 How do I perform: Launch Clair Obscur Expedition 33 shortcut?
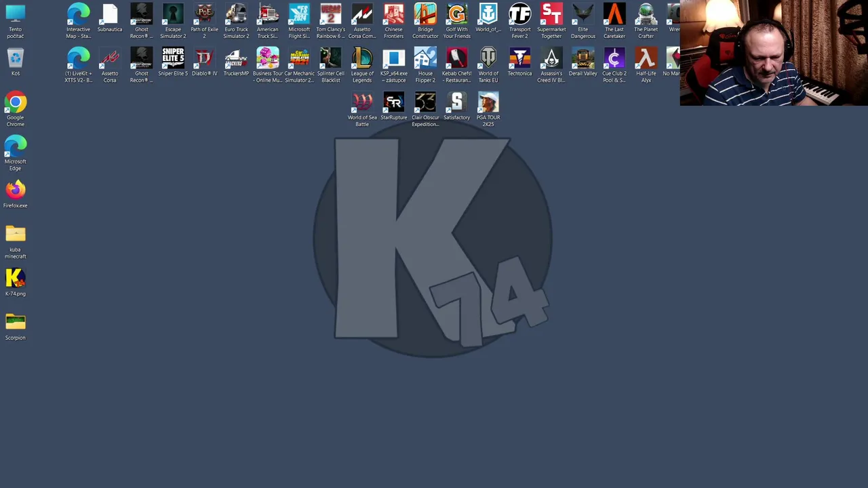coord(425,109)
